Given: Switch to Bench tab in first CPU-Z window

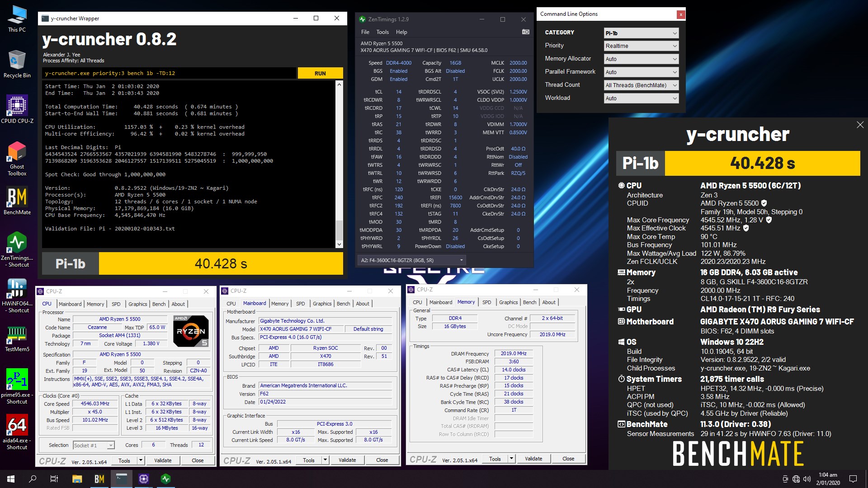Looking at the screenshot, I should pyautogui.click(x=159, y=304).
